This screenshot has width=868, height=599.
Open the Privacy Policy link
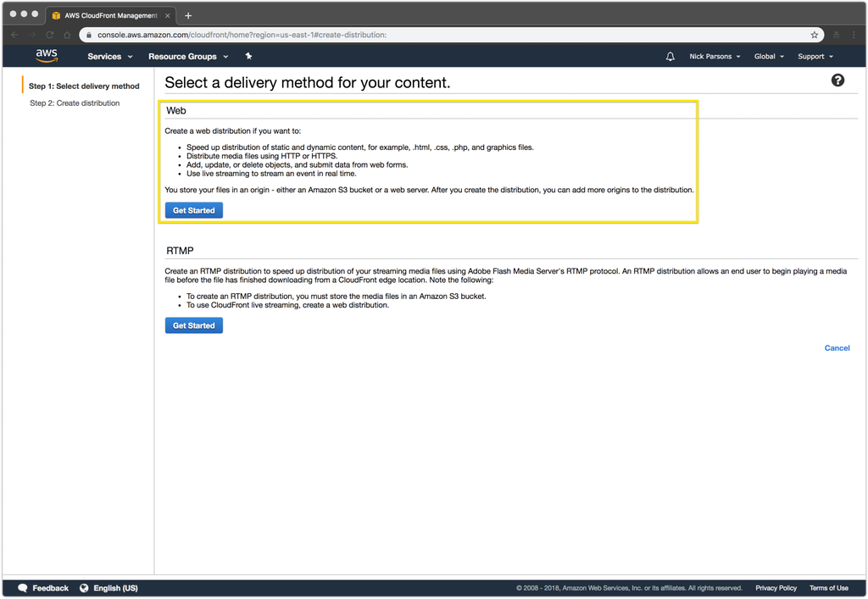point(776,588)
